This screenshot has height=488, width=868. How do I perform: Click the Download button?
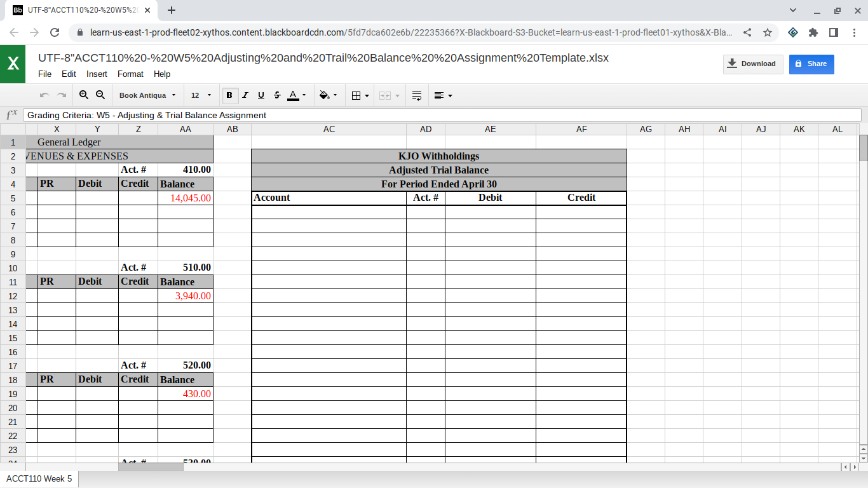[753, 64]
